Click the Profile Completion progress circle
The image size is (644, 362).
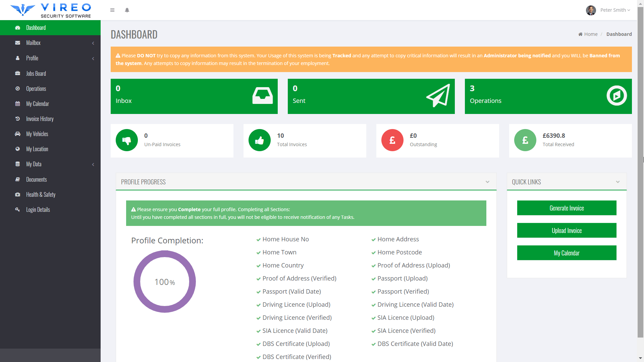(164, 282)
